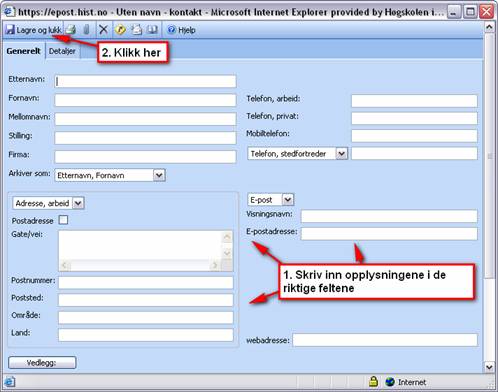The image size is (498, 392).
Task: Click the address book icon
Action: point(152,30)
